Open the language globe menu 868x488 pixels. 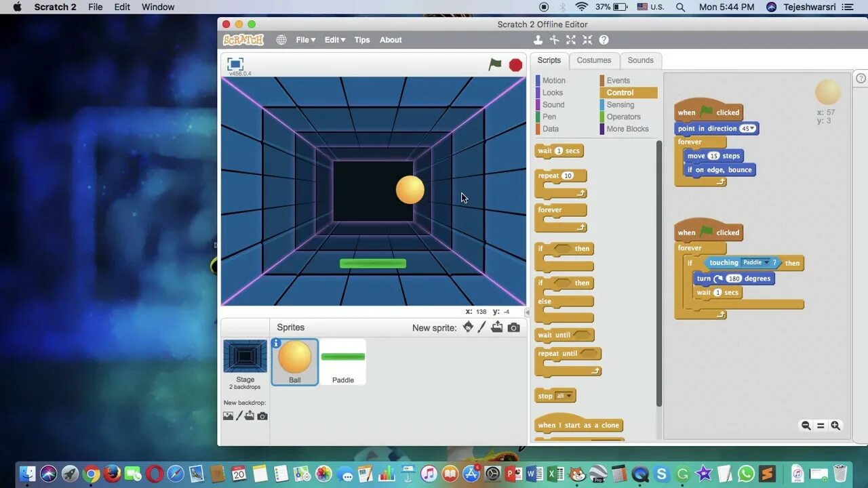tap(281, 40)
